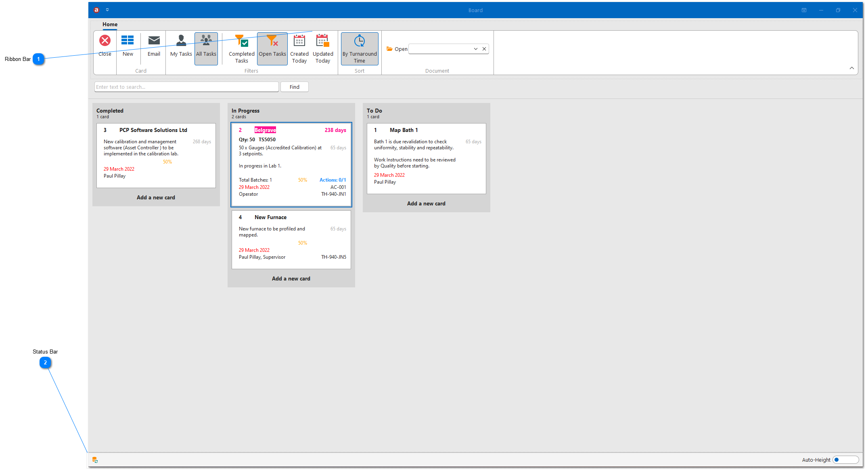Clear the Document combo box with X

point(484,49)
